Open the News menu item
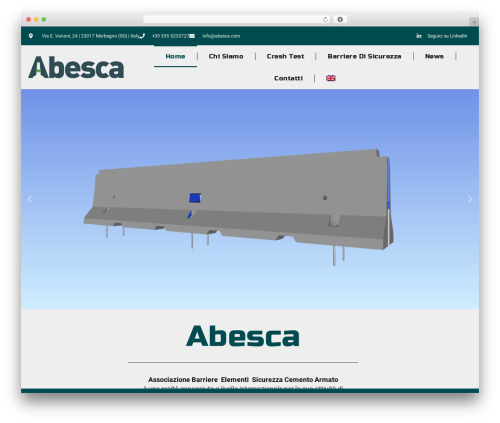This screenshot has height=423, width=500. (434, 56)
